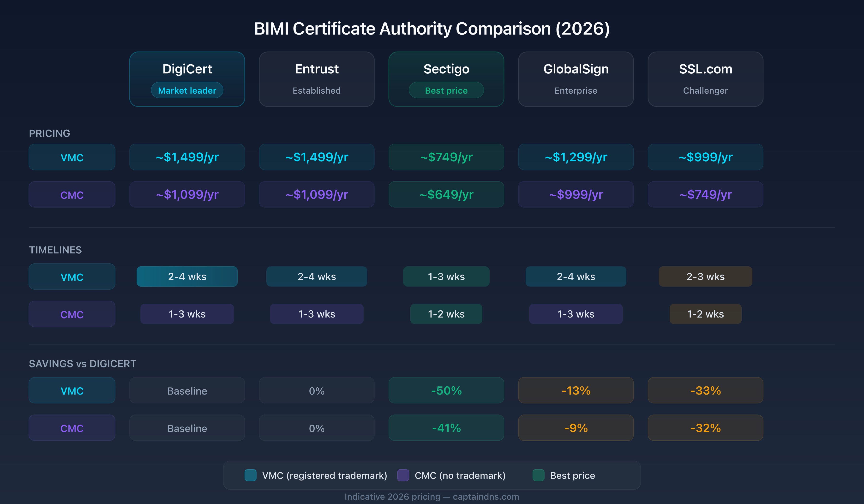864x504 pixels.
Task: Click Sectigo's -50% VMC savings cell
Action: pyautogui.click(x=446, y=390)
